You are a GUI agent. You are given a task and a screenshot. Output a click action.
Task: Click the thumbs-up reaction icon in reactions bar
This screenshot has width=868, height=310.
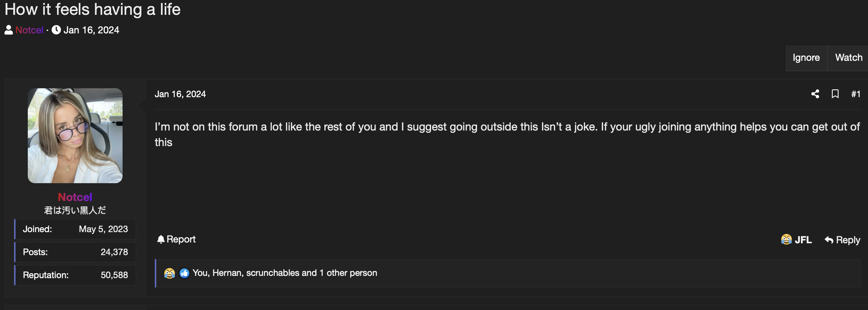pos(184,273)
